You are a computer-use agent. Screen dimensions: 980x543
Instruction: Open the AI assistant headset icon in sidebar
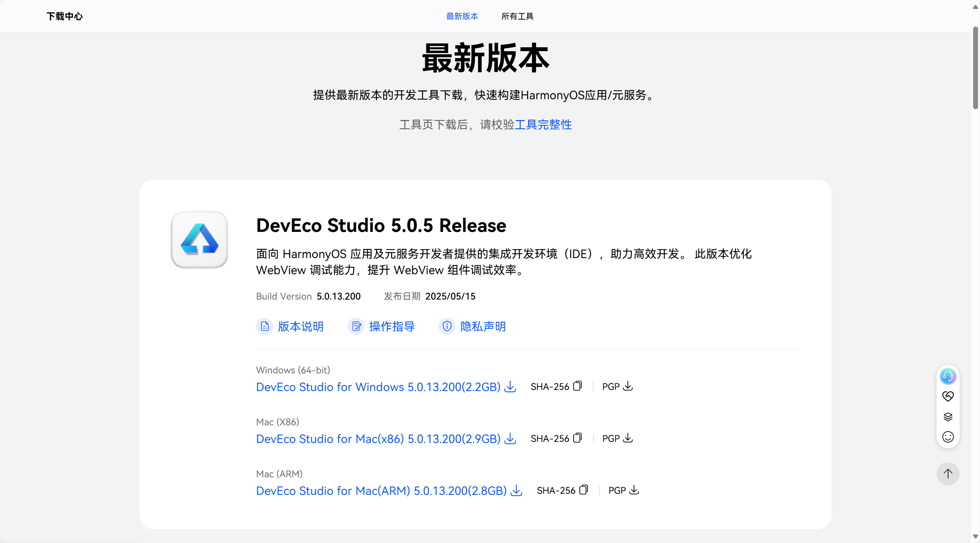948,376
